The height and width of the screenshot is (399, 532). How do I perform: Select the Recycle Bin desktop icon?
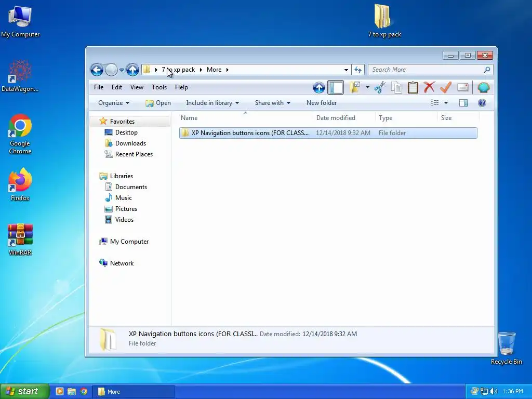point(507,348)
